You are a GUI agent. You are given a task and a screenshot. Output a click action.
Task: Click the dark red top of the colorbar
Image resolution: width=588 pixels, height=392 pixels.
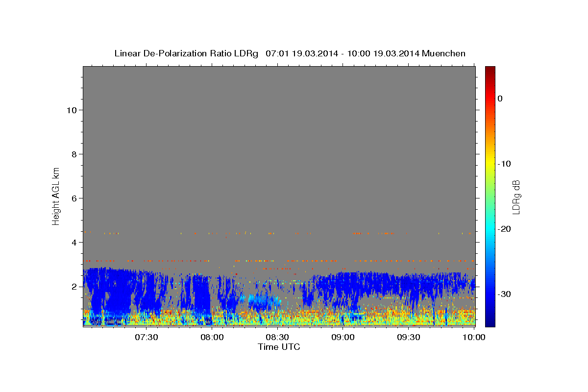click(490, 70)
